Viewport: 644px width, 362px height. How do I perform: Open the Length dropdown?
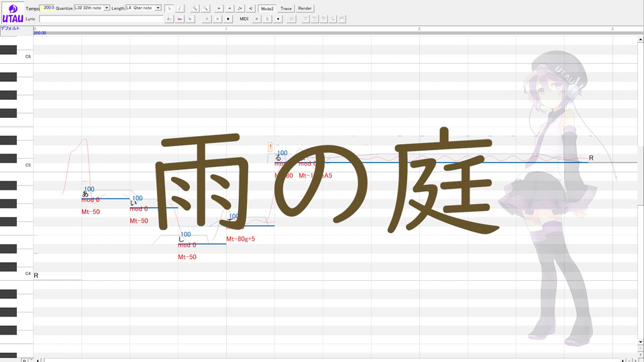158,8
